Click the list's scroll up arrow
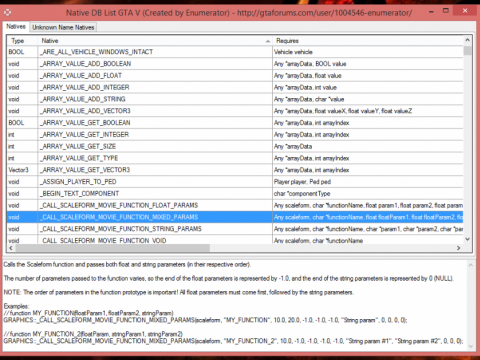 point(467,40)
